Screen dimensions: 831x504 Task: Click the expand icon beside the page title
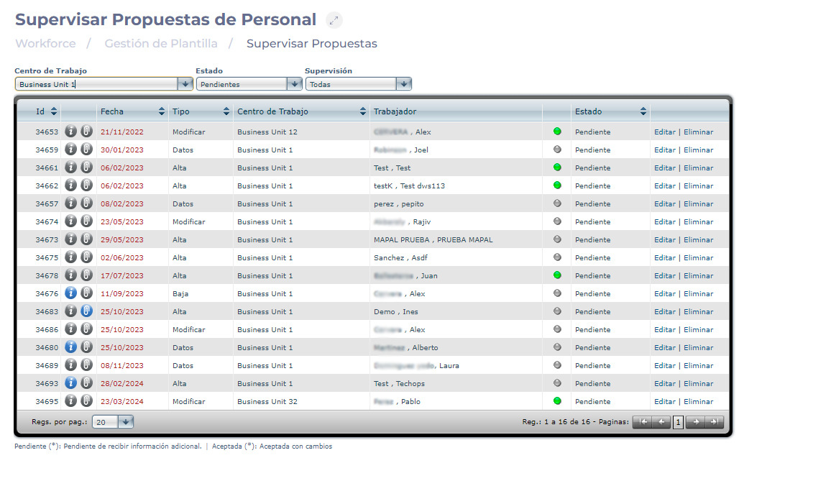point(334,20)
